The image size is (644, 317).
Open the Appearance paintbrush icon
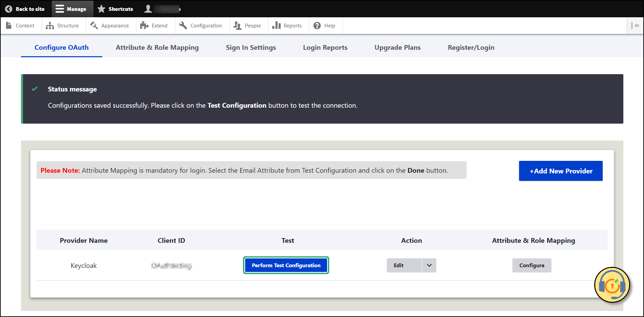coord(94,25)
